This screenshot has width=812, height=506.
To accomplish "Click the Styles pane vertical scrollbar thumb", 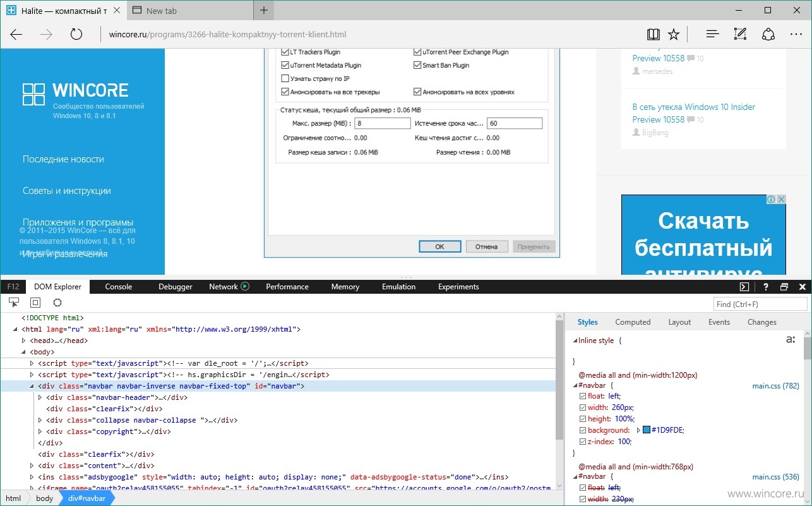I will pyautogui.click(x=808, y=349).
